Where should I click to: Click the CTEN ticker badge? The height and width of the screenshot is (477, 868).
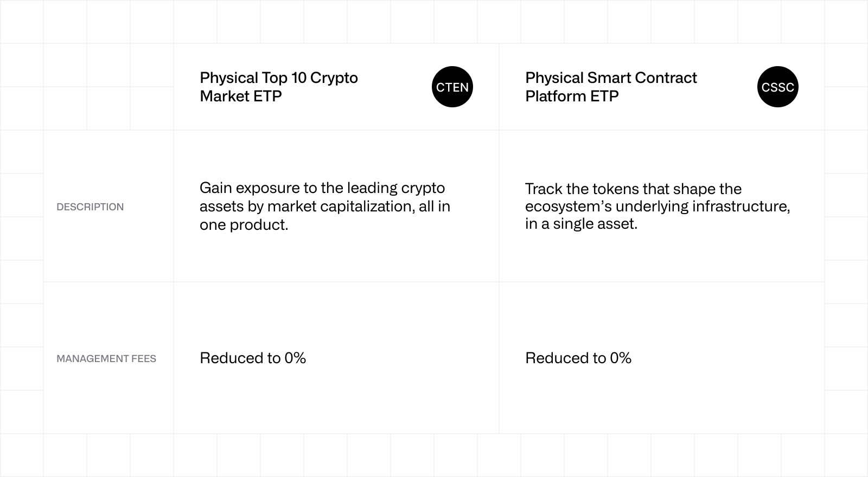coord(452,87)
